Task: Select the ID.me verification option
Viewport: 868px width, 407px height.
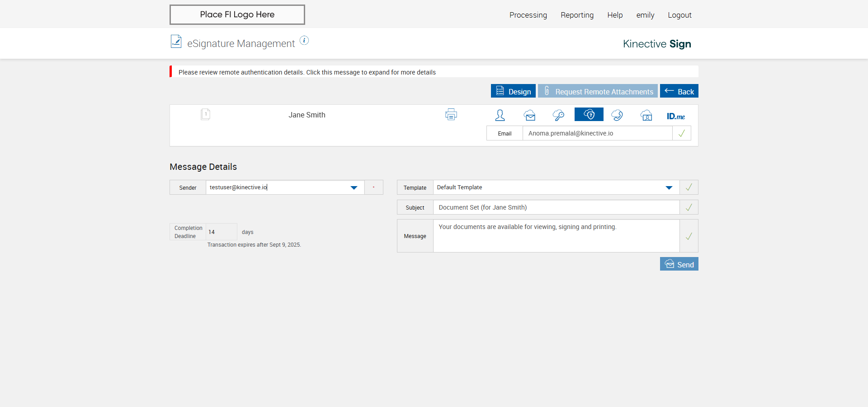Action: tap(675, 116)
